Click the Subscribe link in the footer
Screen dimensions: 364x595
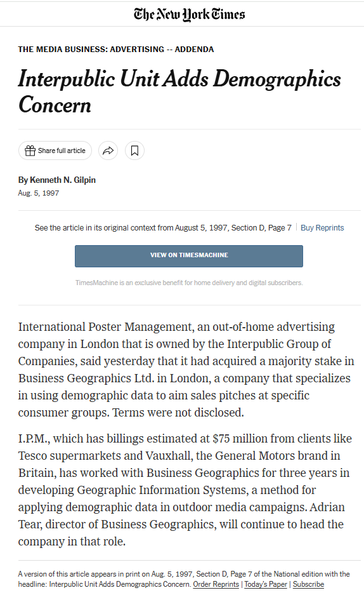[x=308, y=584]
